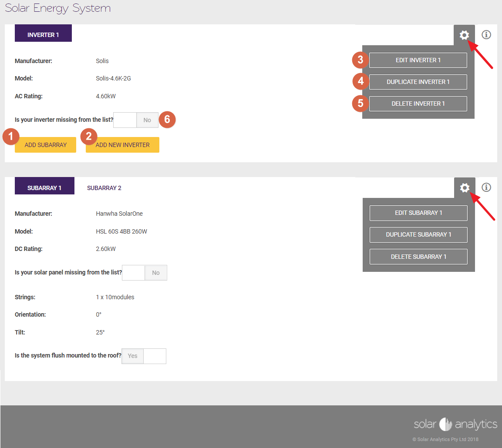Click the ADD NEW INVERTER button
The height and width of the screenshot is (448, 502).
(x=122, y=144)
